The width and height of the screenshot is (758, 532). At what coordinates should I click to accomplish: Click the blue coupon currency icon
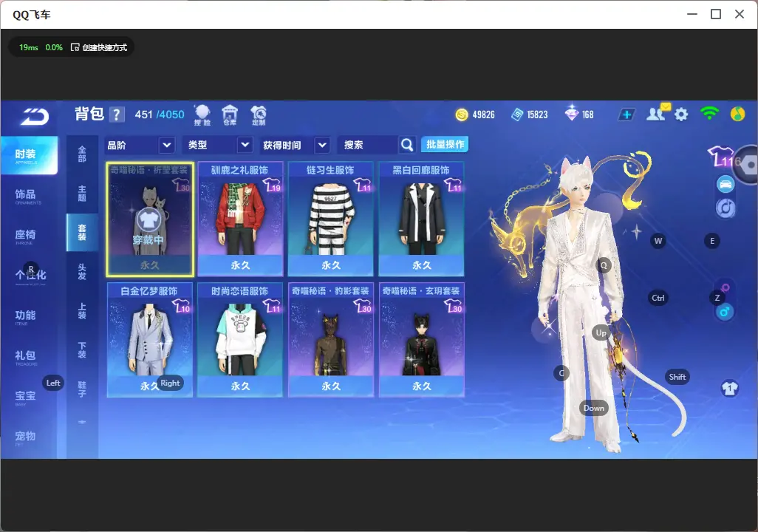click(516, 115)
